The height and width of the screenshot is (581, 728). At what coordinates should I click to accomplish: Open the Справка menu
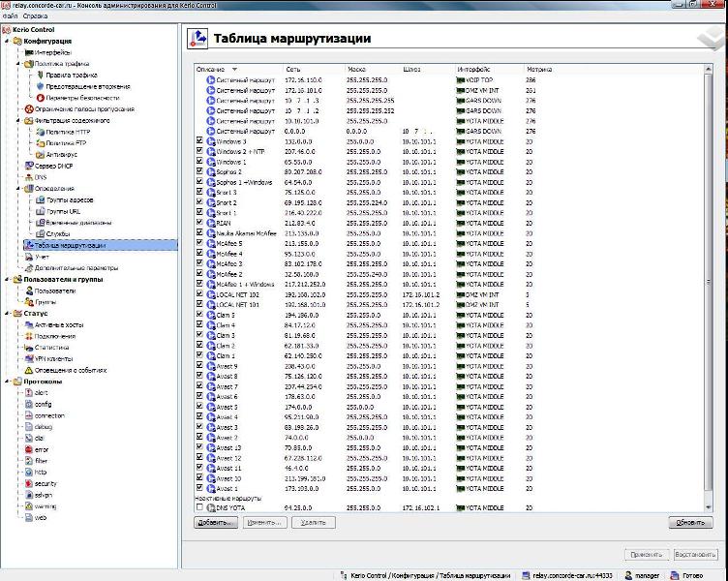(35, 15)
